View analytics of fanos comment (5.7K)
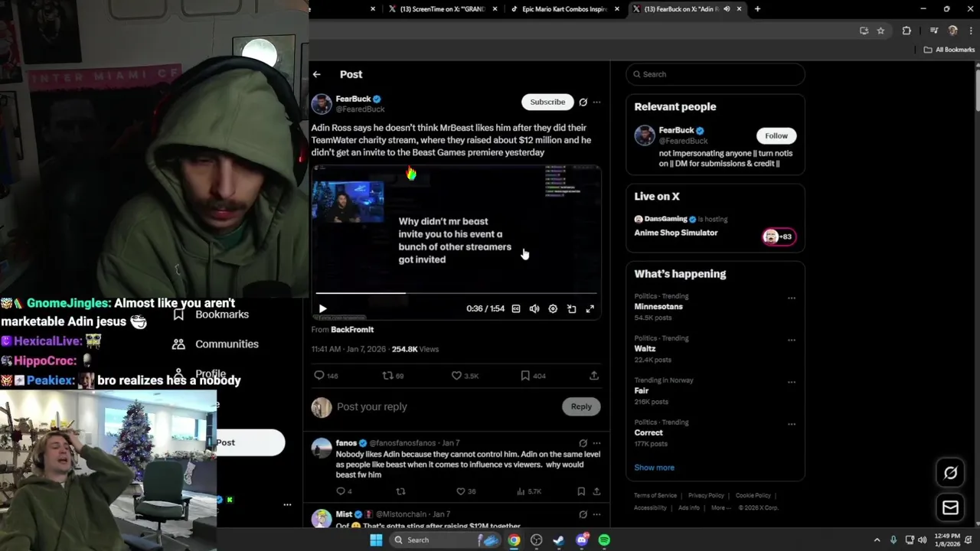 [x=529, y=491]
